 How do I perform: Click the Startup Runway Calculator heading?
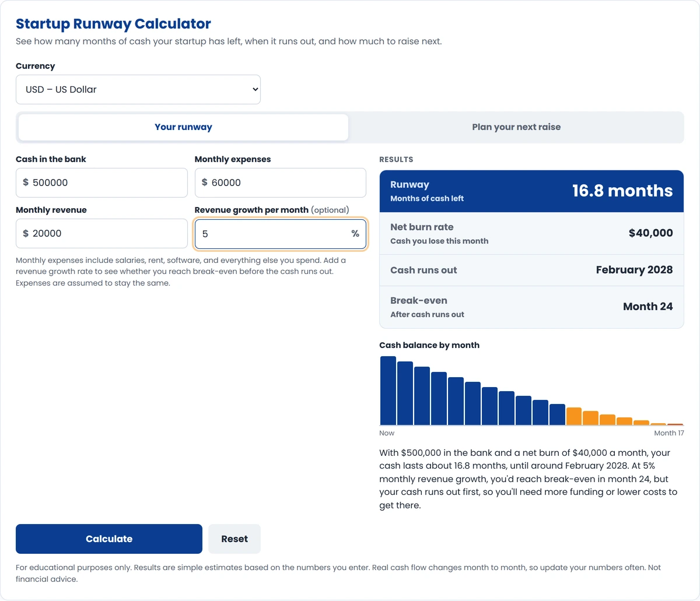point(113,24)
